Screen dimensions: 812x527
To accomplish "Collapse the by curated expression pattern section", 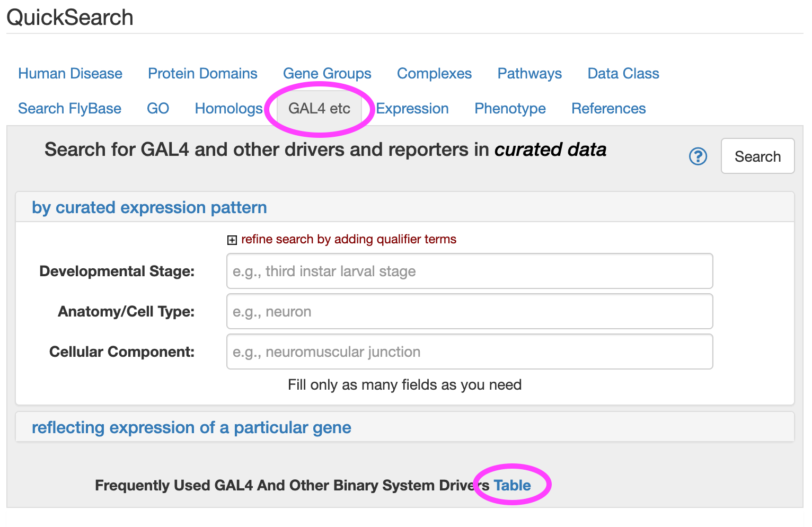I will tap(149, 207).
